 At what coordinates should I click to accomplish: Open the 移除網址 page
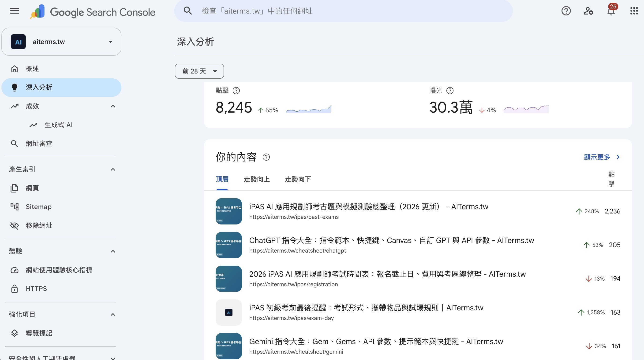coord(61,225)
